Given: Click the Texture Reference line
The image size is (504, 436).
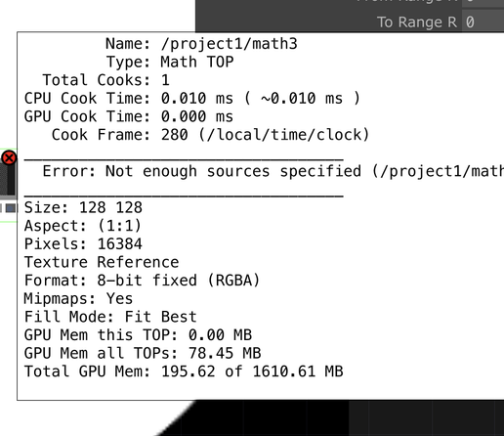Looking at the screenshot, I should 102,262.
